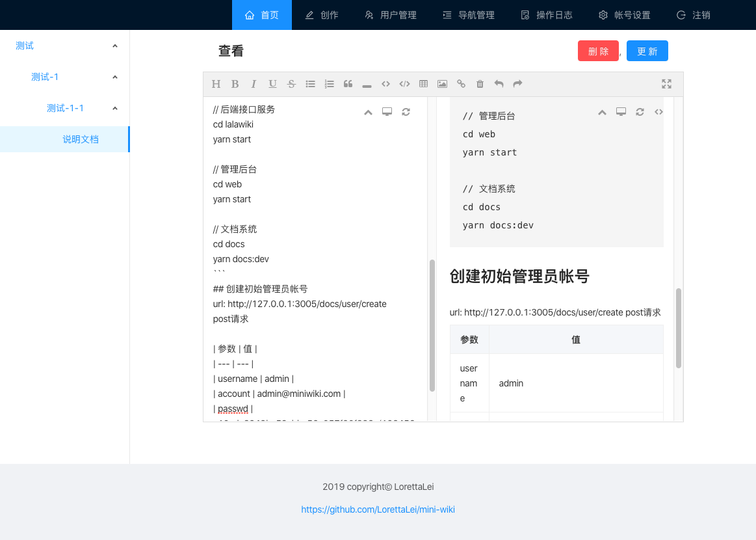This screenshot has height=540, width=756.
Task: Click into the markdown text at "yarn docs:dev" line
Action: coord(241,259)
